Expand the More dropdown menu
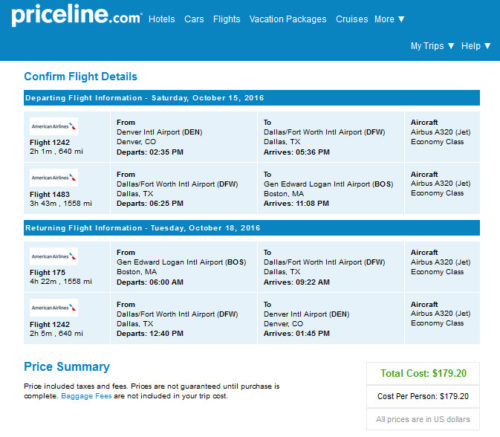Screen dimensions: 500x437 (389, 19)
